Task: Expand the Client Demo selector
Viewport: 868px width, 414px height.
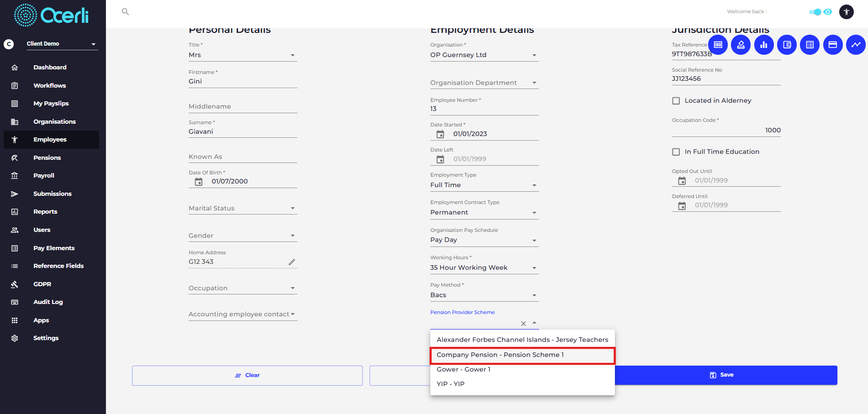Action: point(62,44)
